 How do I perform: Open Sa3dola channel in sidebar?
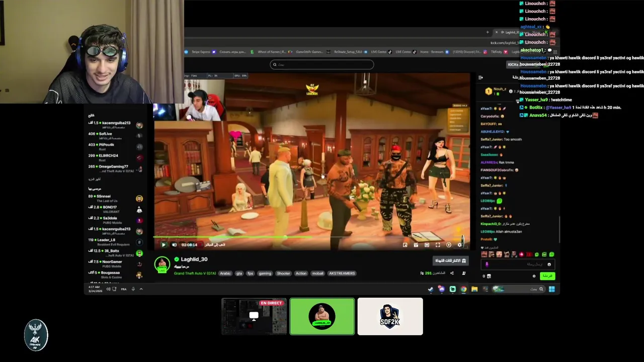click(116, 220)
